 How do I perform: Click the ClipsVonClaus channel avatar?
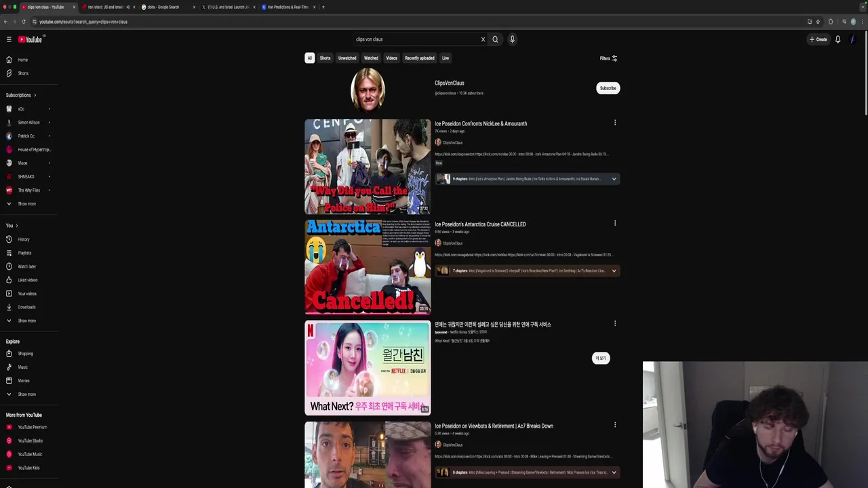(368, 89)
